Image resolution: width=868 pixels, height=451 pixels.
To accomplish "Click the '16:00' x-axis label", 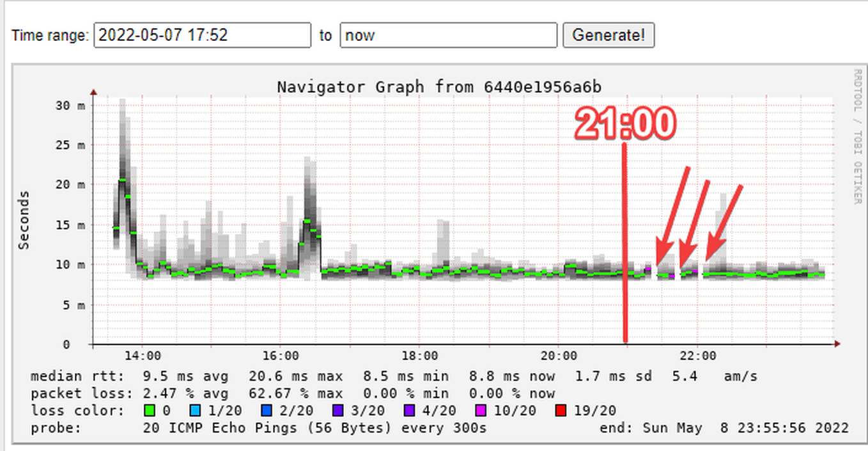I will point(280,356).
